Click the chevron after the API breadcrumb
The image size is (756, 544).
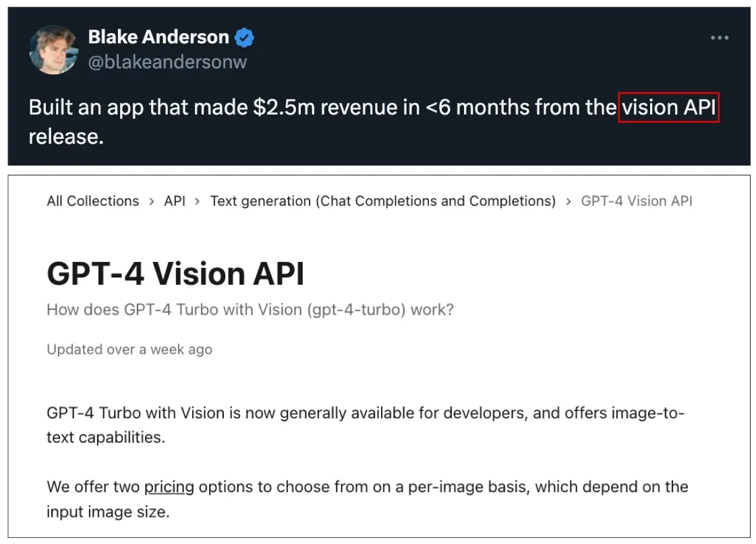coord(196,200)
